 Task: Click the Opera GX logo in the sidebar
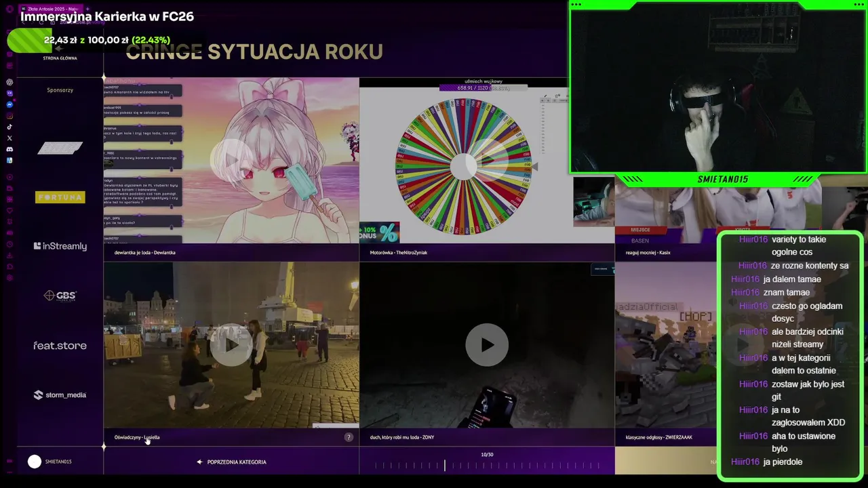point(9,8)
